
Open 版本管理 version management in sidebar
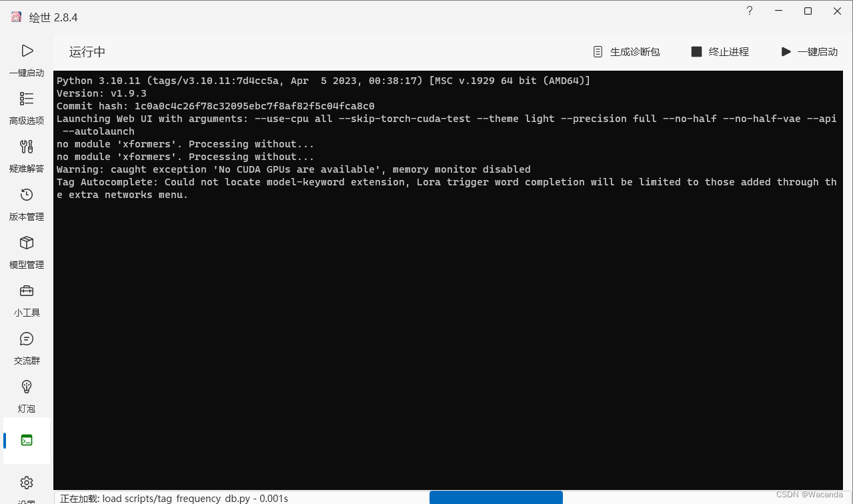[x=27, y=204]
